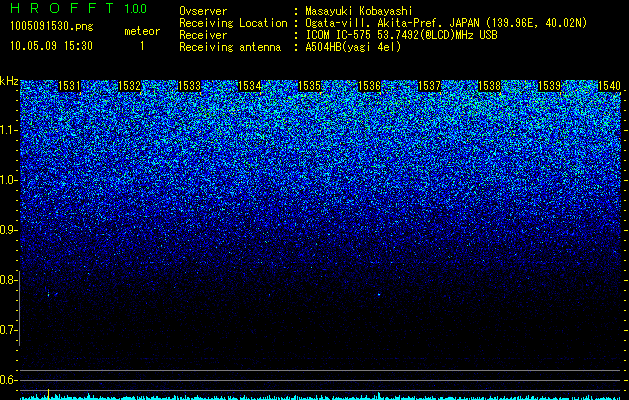Click the Receiving antenna field label
Viewport: 629px width, 400px height.
pyautogui.click(x=230, y=47)
